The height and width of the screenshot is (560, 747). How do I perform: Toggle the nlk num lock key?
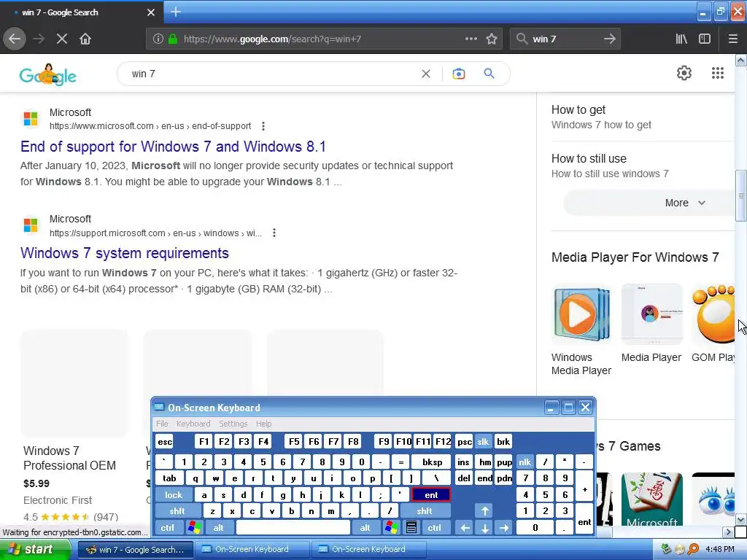coord(525,462)
